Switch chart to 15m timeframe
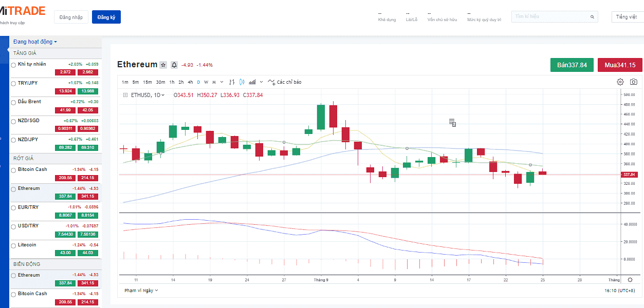Screen dimensions: 644x308 [147, 82]
